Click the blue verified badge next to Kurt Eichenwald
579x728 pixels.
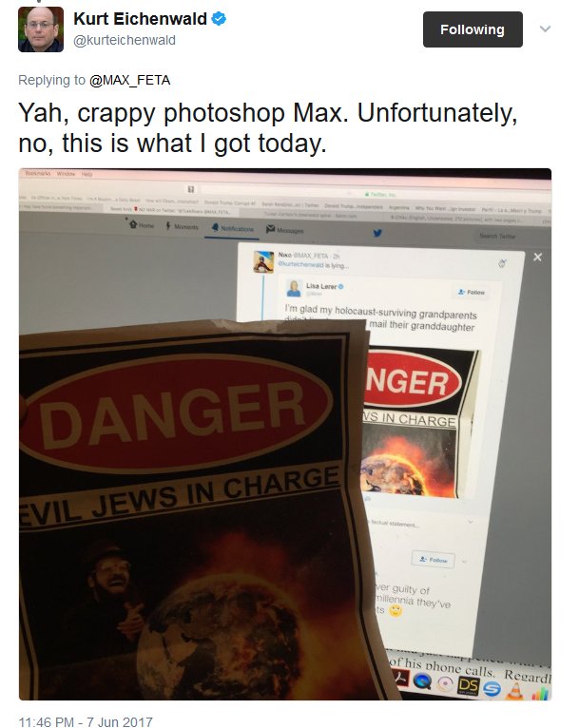[x=219, y=19]
